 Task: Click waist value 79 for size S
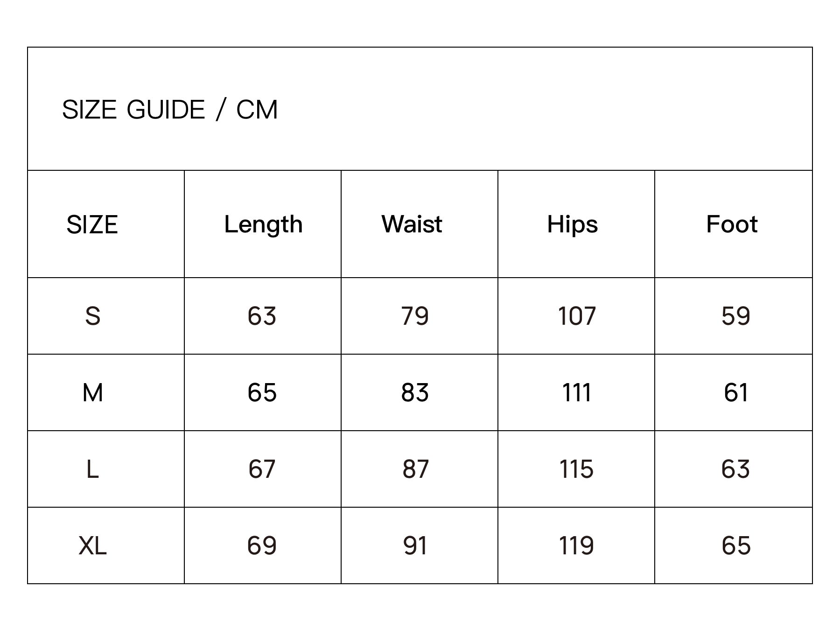pyautogui.click(x=415, y=316)
